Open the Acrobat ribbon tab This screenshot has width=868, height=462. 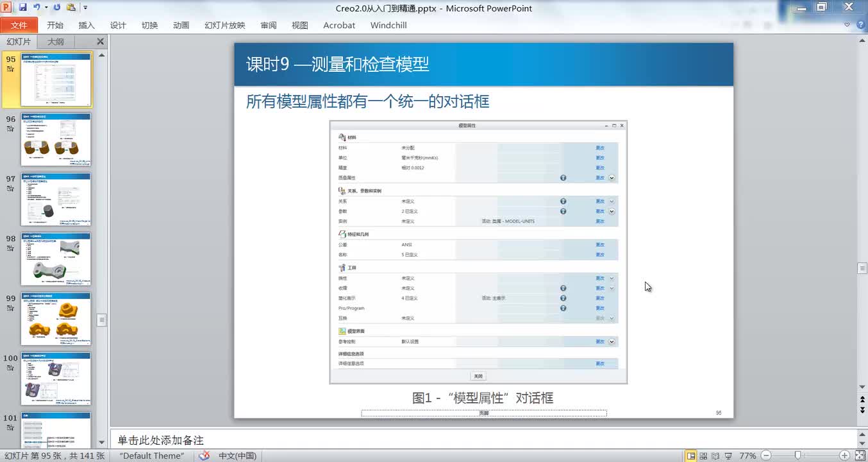pyautogui.click(x=339, y=25)
